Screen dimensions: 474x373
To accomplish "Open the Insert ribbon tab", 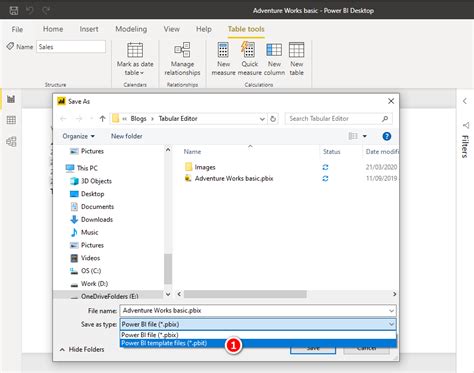I will point(89,29).
